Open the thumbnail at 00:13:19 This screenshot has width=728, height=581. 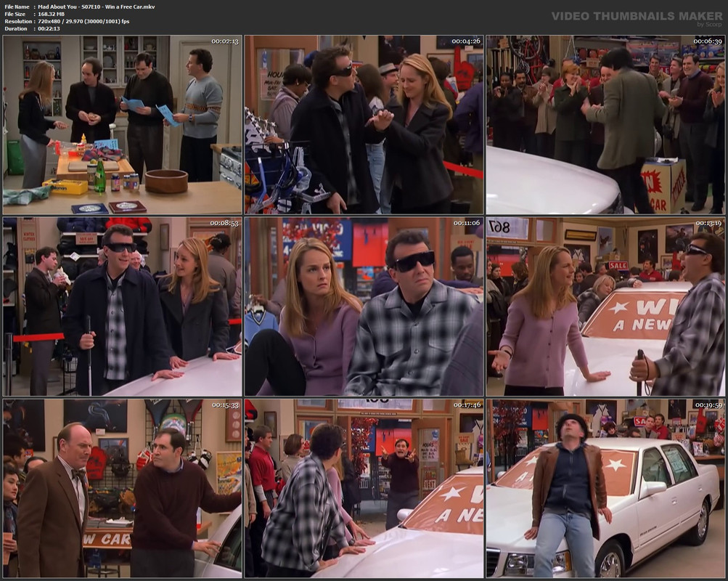click(x=605, y=306)
